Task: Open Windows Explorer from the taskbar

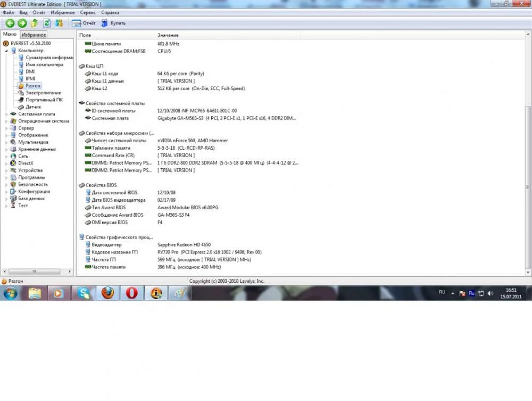Action: 35,293
